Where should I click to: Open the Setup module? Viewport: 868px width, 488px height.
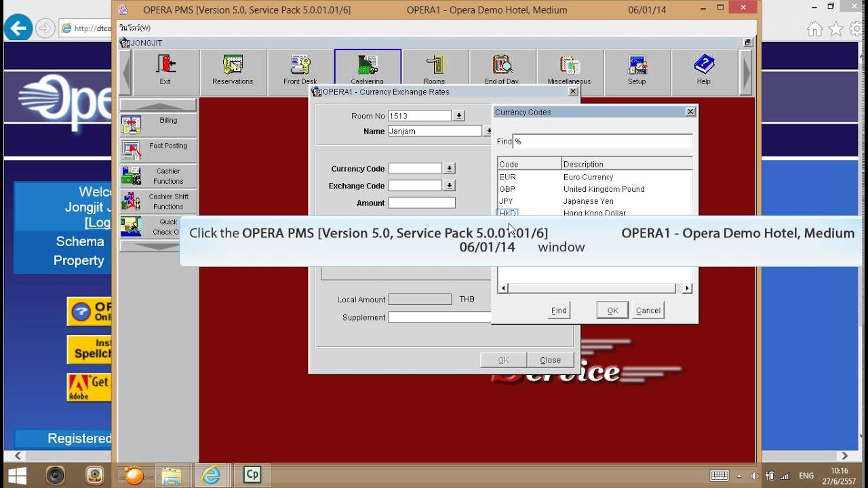pos(637,72)
